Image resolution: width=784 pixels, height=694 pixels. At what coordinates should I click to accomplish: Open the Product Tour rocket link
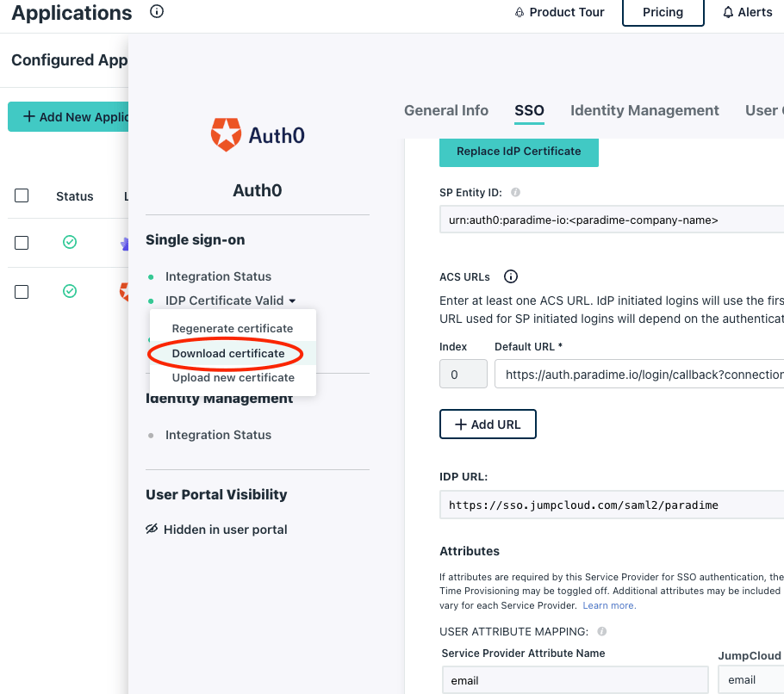(559, 12)
